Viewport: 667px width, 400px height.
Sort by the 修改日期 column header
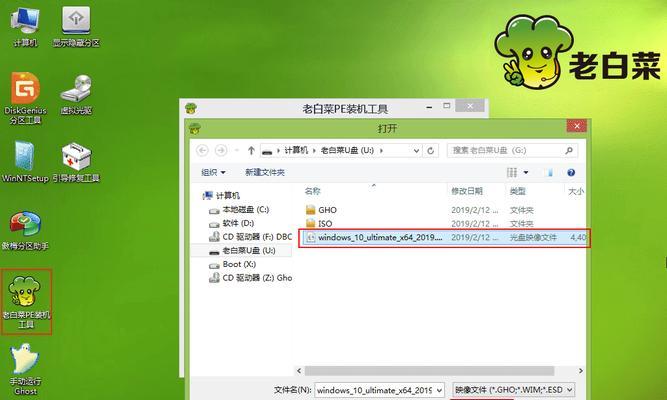click(467, 191)
